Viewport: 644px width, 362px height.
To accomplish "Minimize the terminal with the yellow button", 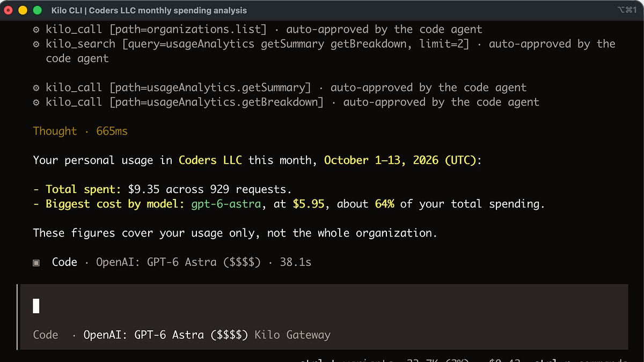I will (23, 10).
